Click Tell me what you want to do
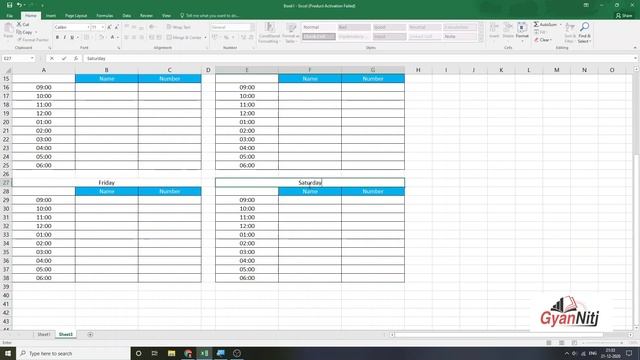The height and width of the screenshot is (360, 640). tap(209, 16)
